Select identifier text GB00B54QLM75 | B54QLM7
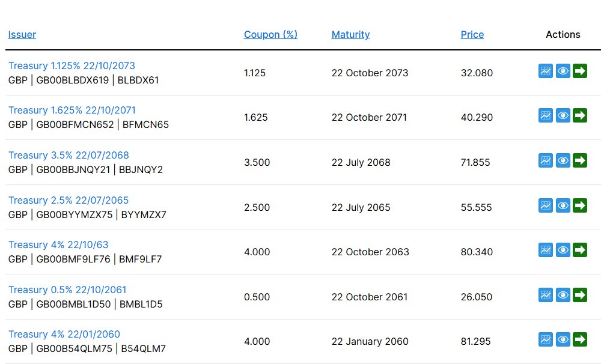Image resolution: width=601 pixels, height=364 pixels. (x=101, y=348)
